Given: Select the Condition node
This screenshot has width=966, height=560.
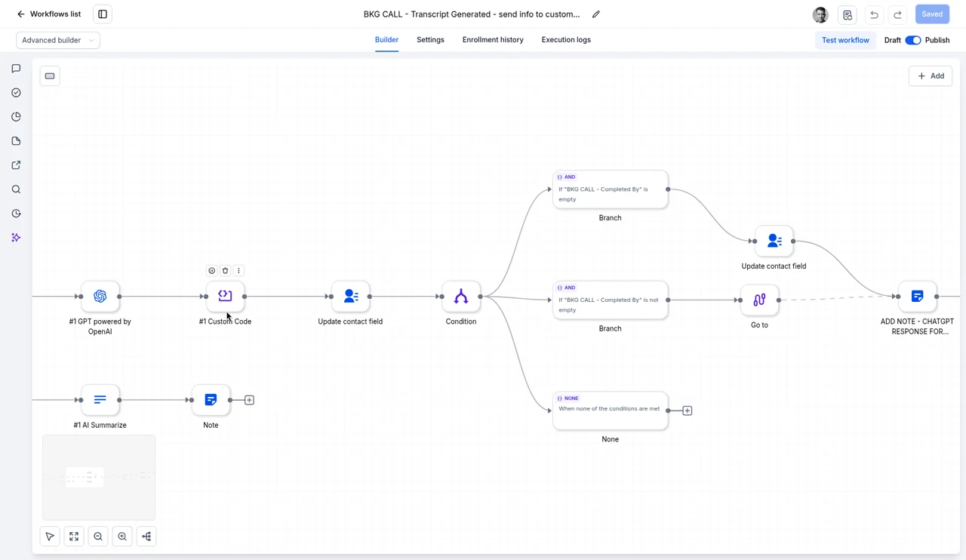Looking at the screenshot, I should [461, 297].
